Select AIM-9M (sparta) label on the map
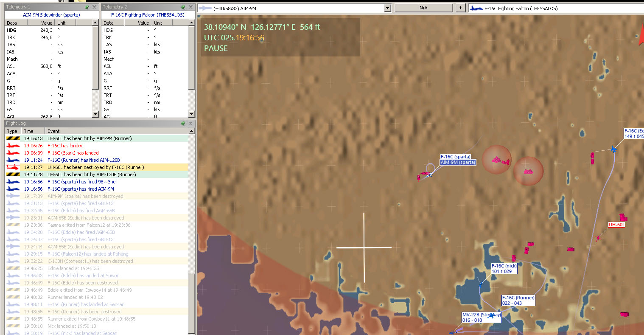 click(458, 162)
